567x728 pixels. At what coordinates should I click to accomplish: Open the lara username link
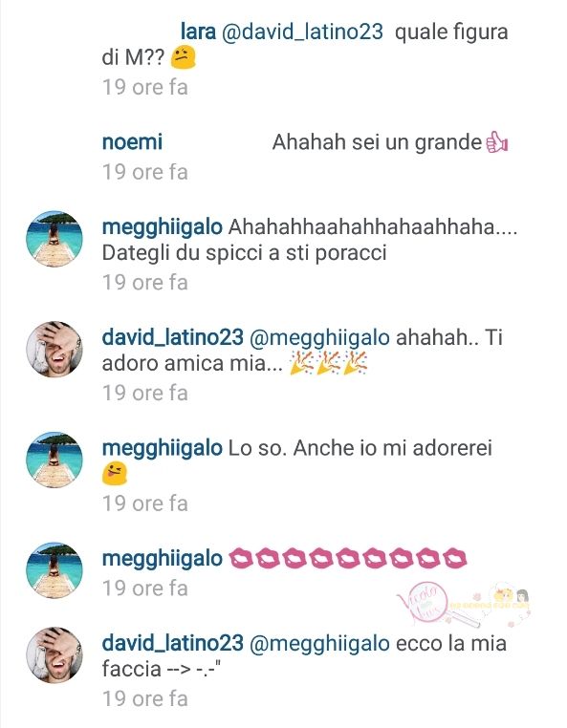(x=198, y=32)
